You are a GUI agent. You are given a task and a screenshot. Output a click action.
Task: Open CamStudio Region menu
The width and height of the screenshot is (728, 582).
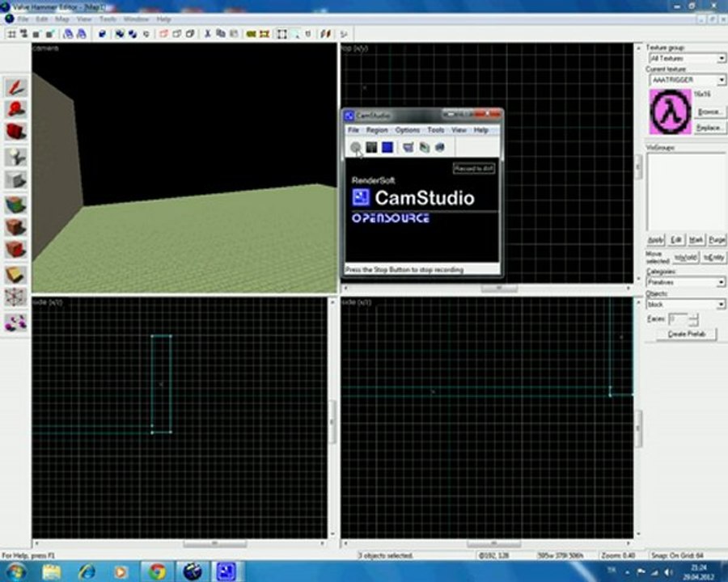pos(376,130)
